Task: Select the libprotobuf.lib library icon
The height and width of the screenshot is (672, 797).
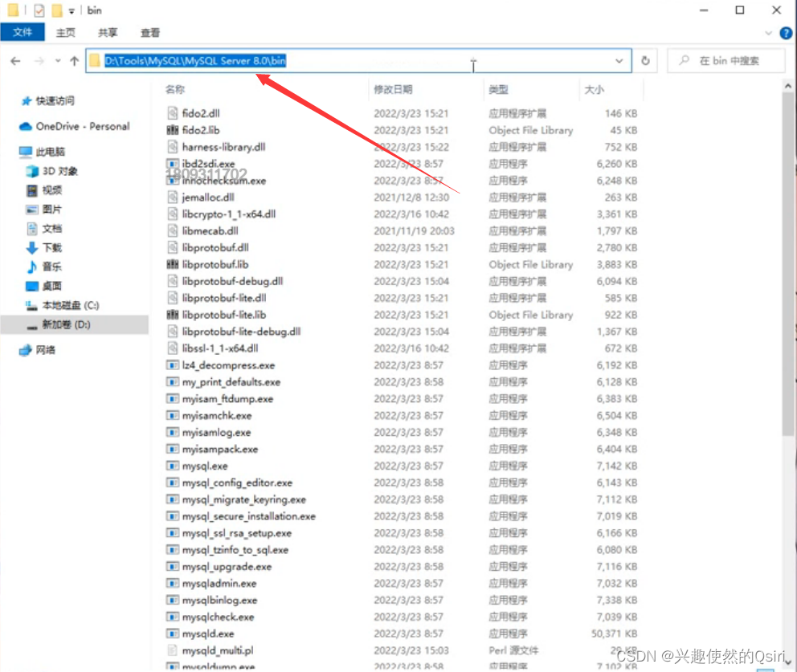Action: click(x=173, y=264)
